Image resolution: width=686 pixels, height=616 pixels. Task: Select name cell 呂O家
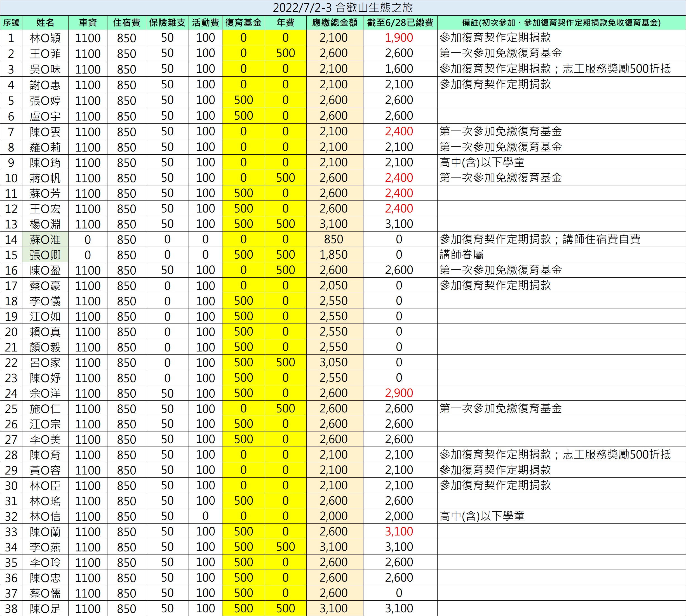(x=45, y=362)
